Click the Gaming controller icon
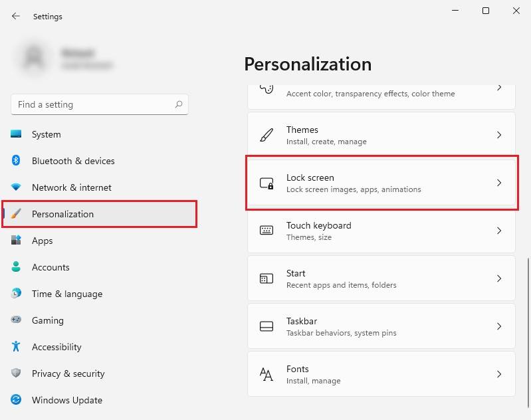This screenshot has height=420, width=531. click(x=17, y=320)
